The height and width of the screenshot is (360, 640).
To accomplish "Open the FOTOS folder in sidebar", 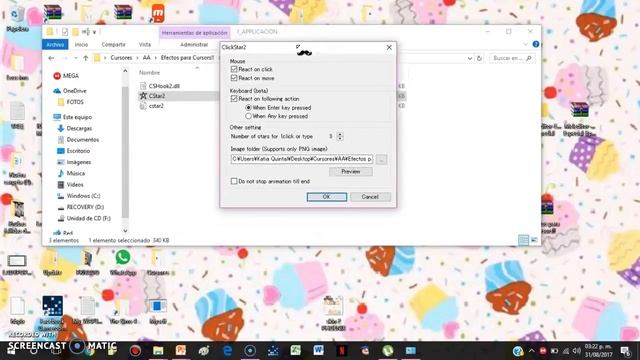I will (x=71, y=102).
